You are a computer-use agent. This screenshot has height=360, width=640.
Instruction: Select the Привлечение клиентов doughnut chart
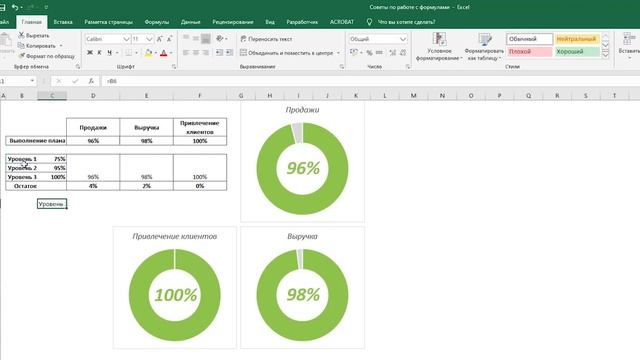tap(175, 288)
